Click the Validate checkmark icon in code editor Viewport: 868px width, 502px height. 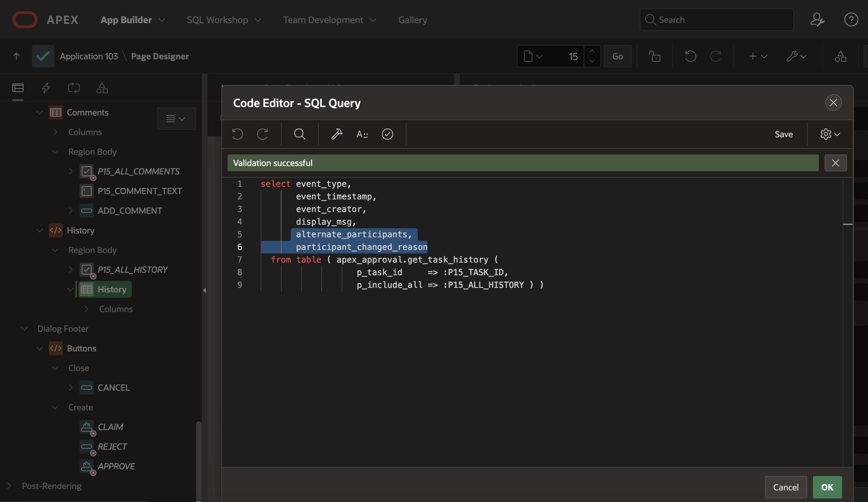[x=387, y=134]
